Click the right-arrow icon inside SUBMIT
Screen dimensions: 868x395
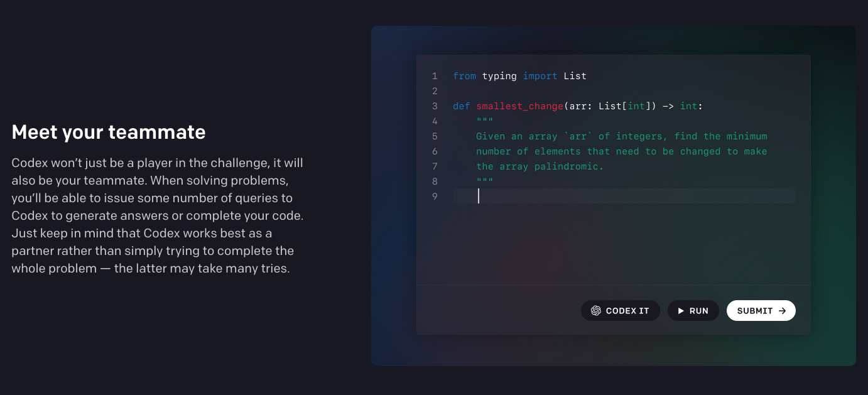coord(782,310)
